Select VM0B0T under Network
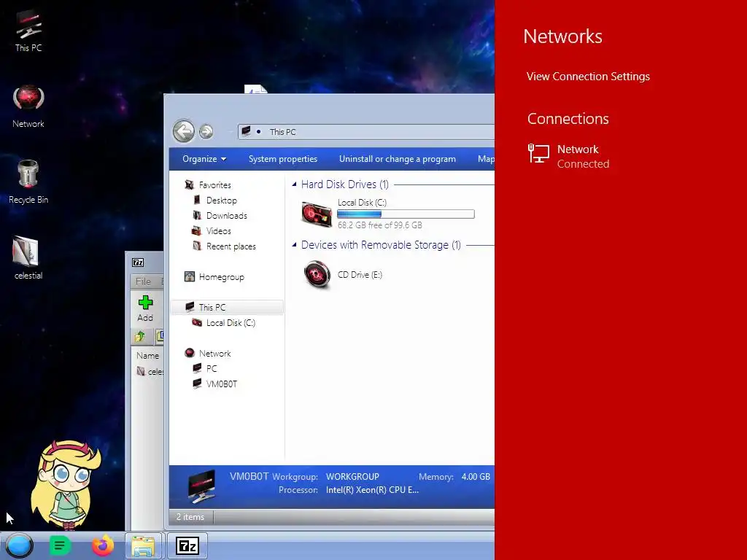Screen dimensions: 747x560 pyautogui.click(x=222, y=384)
